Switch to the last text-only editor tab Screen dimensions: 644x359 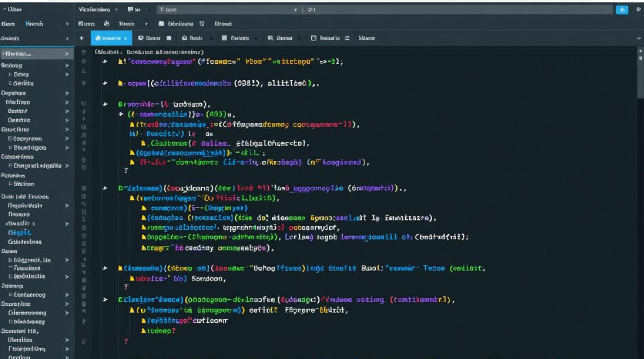point(367,38)
